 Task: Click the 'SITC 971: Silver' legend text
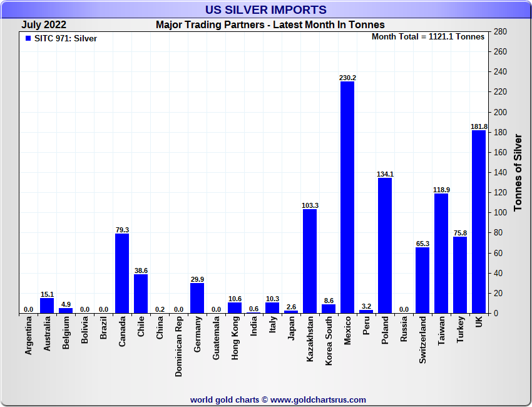point(66,38)
